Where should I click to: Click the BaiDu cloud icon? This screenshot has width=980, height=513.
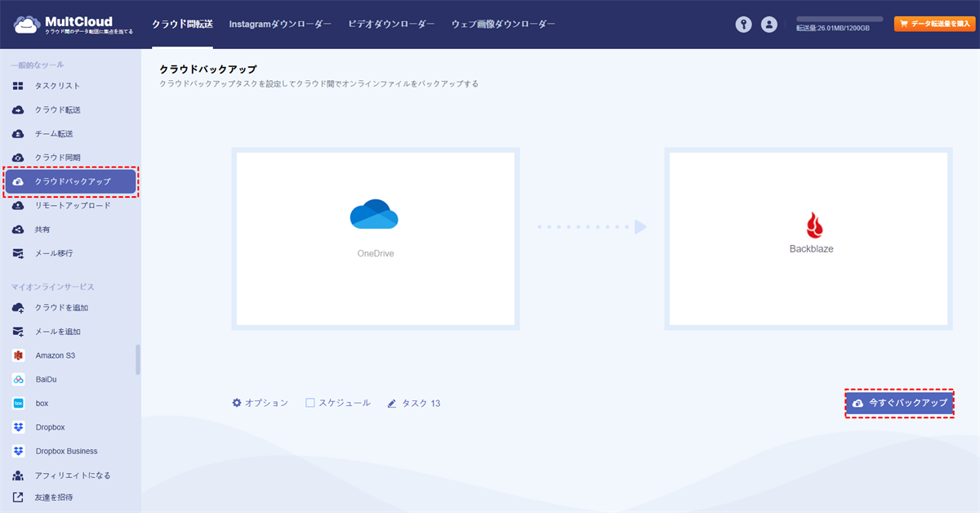[x=18, y=379]
